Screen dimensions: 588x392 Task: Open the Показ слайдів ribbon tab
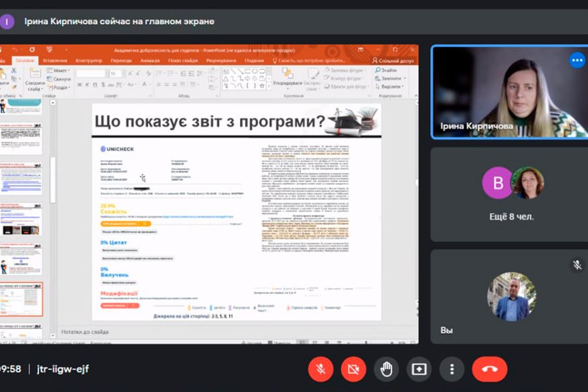click(183, 60)
